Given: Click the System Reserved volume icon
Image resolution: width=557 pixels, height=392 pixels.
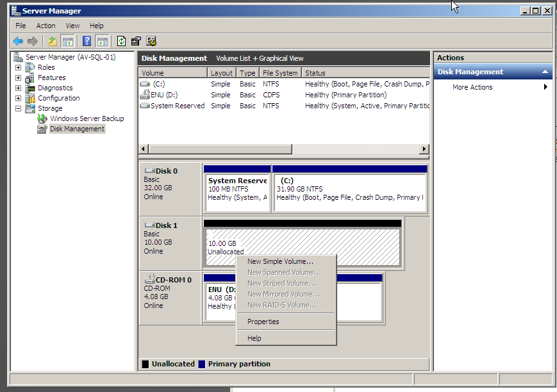Looking at the screenshot, I should (x=145, y=106).
